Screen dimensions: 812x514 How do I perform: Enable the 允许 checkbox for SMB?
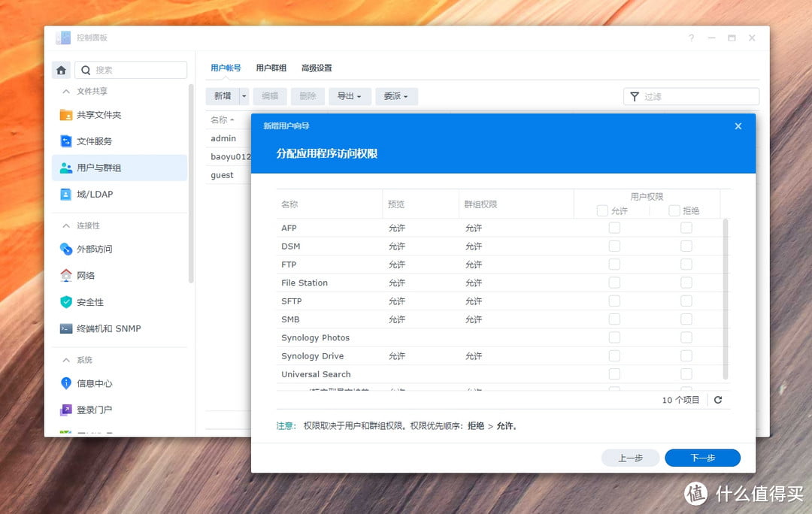[x=614, y=319]
